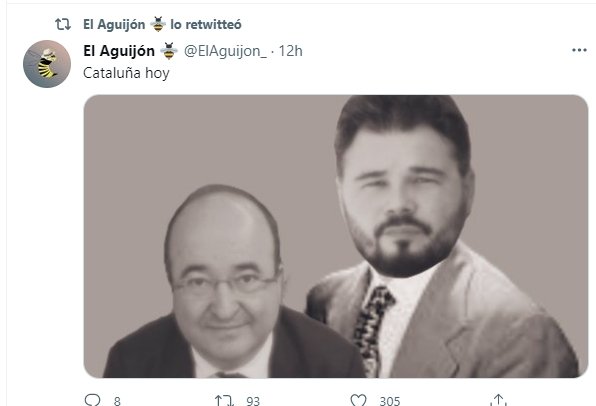This screenshot has width=596, height=406.
Task: Open the share icon menu
Action: point(498,400)
